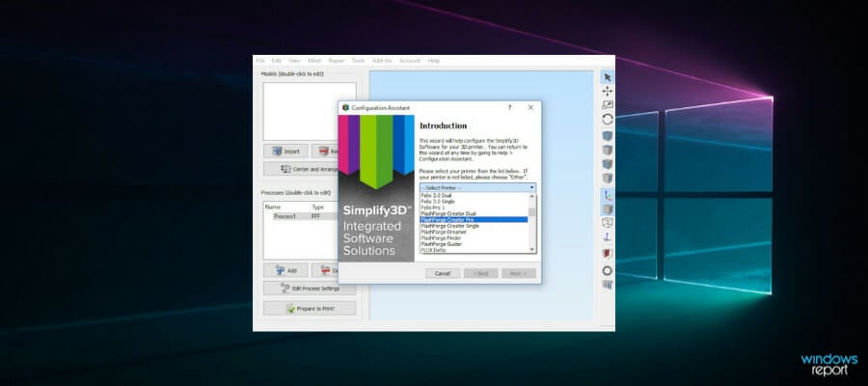Open the Add-Ins menu
Image resolution: width=868 pixels, height=386 pixels.
click(382, 61)
